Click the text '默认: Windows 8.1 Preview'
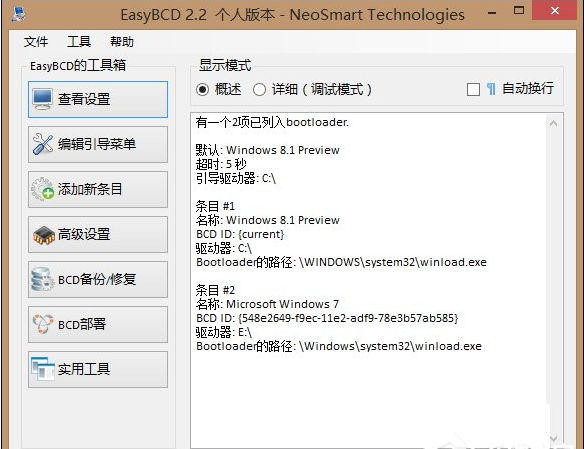 click(267, 150)
